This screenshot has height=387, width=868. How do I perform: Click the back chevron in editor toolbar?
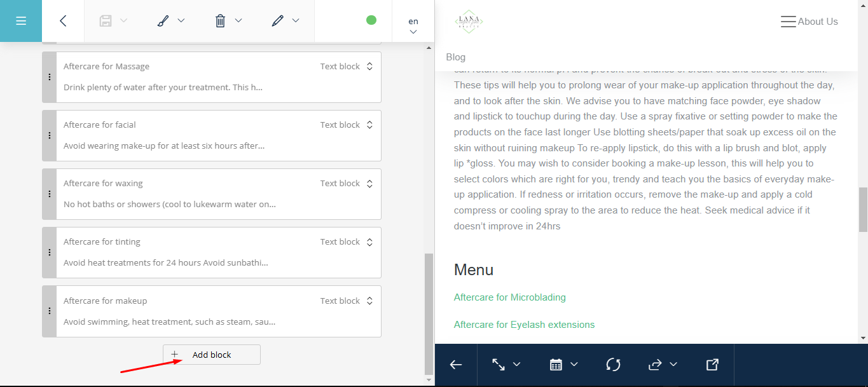click(x=63, y=21)
